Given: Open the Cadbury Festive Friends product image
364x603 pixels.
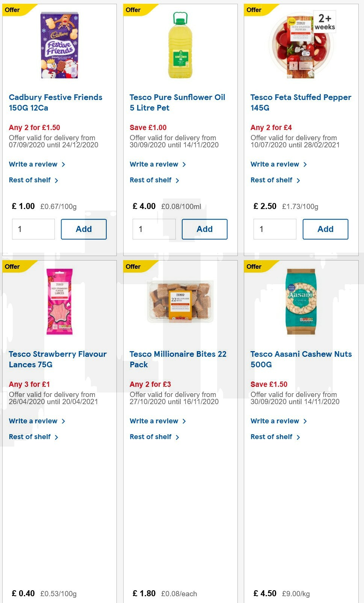Looking at the screenshot, I should tap(59, 46).
